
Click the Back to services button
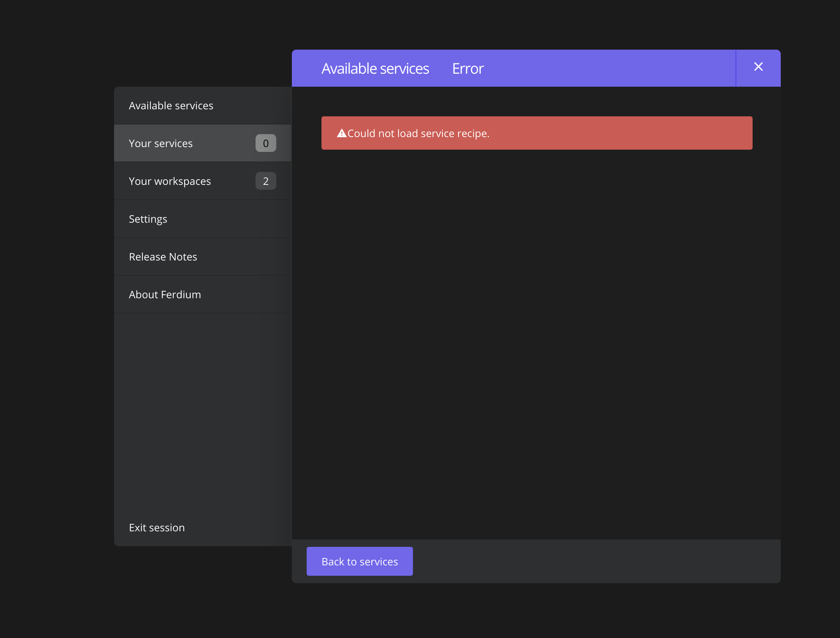(360, 561)
